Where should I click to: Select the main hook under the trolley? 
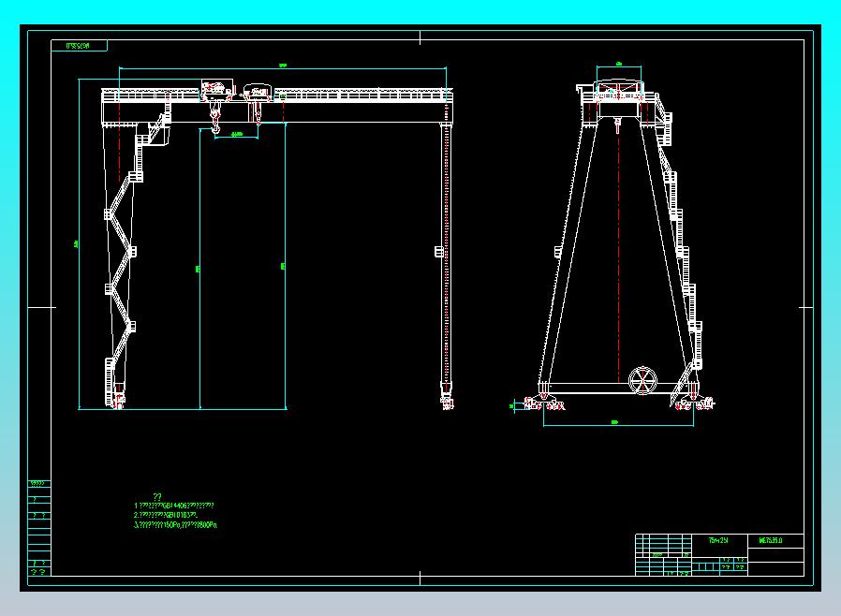215,119
